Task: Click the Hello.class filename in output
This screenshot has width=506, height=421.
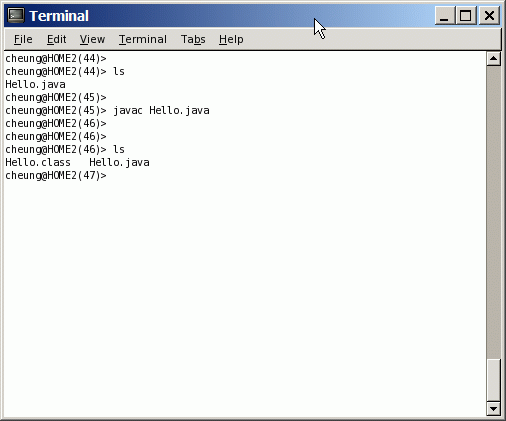Action: click(x=38, y=162)
